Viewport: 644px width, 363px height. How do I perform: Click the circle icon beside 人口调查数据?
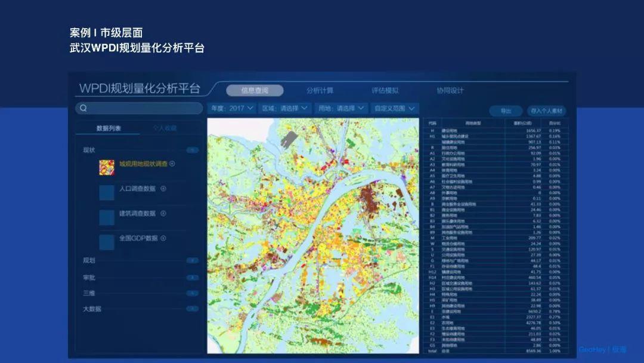163,188
